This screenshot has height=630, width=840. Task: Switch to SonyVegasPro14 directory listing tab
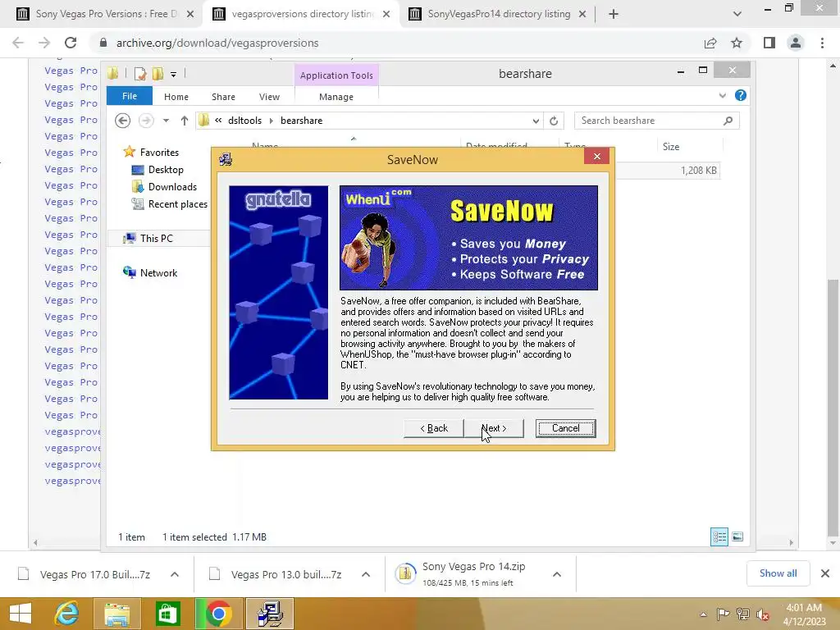(x=499, y=14)
